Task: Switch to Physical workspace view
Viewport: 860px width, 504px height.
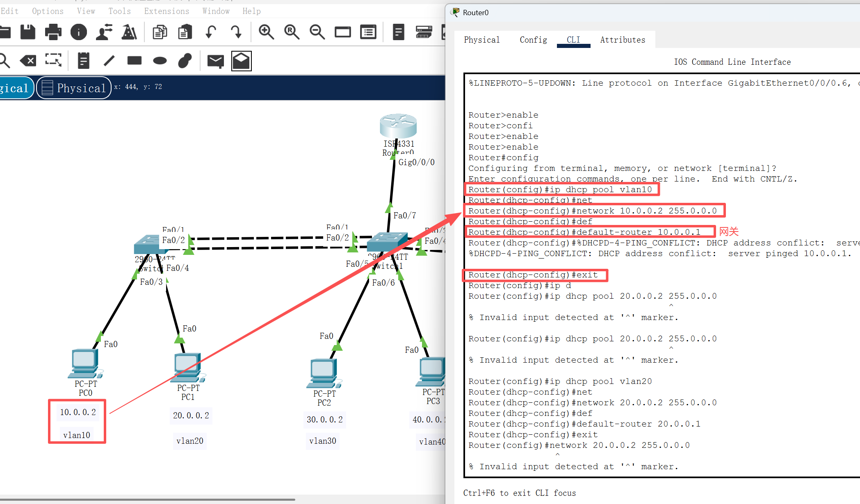Action: 74,88
